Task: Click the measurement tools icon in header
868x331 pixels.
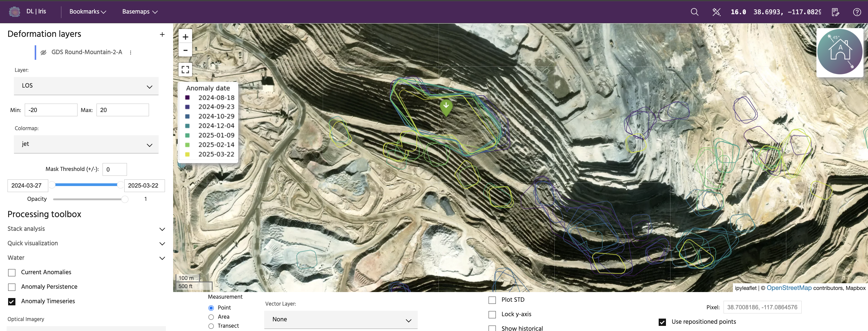Action: [x=716, y=12]
